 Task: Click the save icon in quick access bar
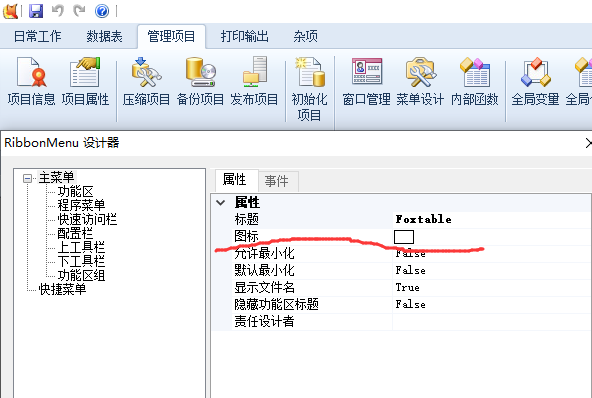[x=36, y=11]
